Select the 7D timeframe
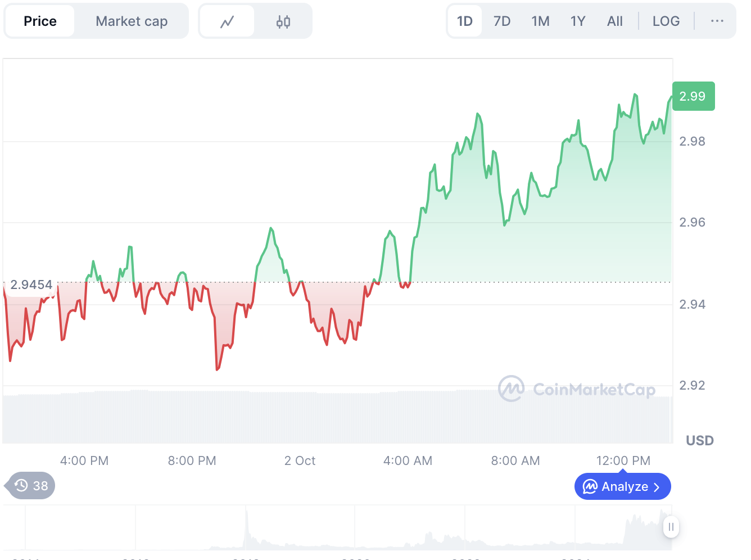The image size is (751, 560). [501, 20]
